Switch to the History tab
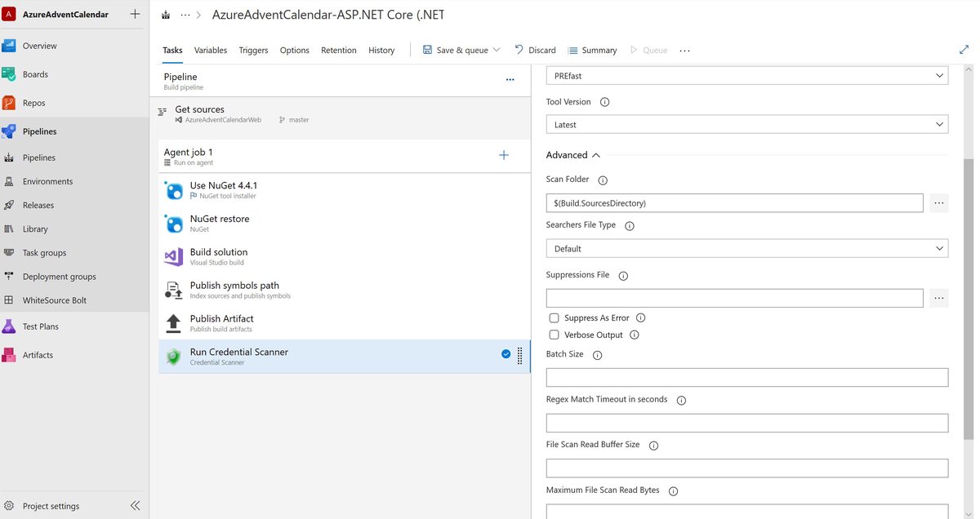Viewport: 980px width, 519px height. click(381, 50)
